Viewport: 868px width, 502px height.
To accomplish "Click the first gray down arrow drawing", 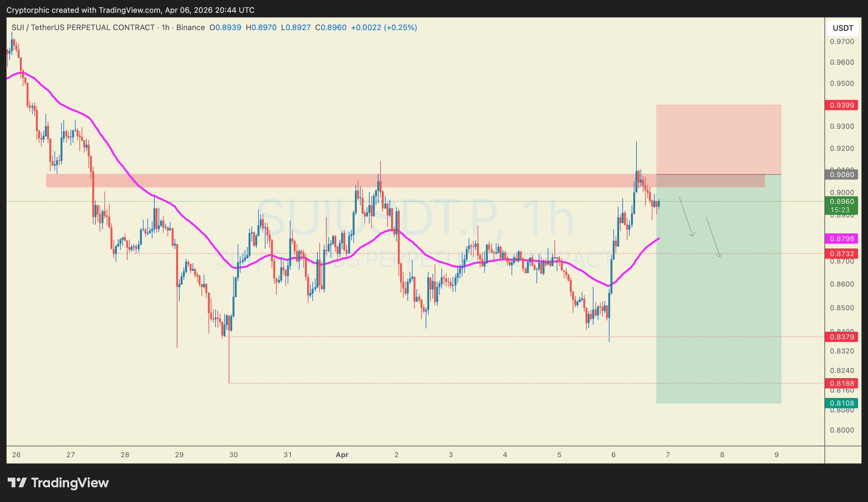I will tap(687, 217).
